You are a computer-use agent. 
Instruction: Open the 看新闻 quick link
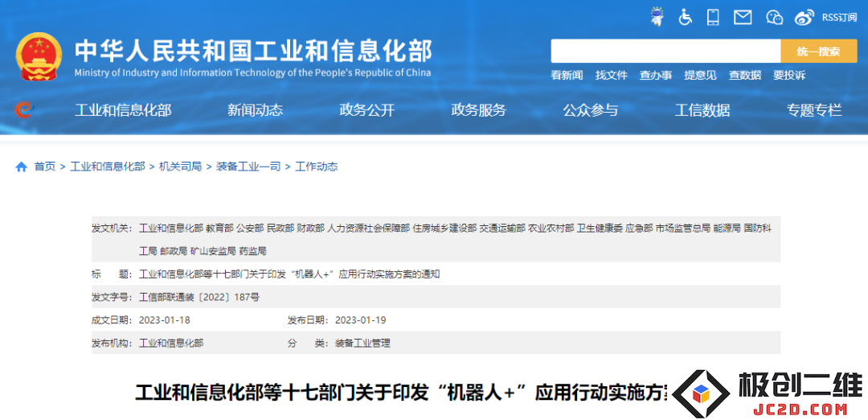point(567,76)
